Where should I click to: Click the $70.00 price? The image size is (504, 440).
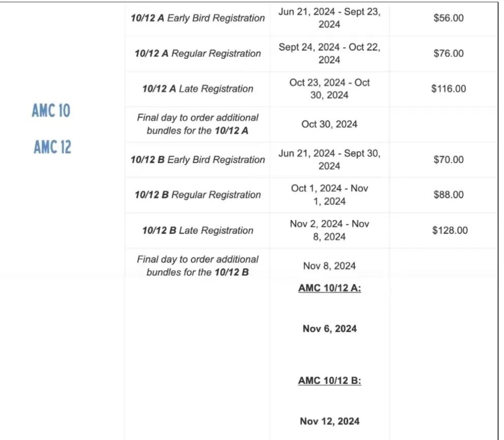(449, 160)
